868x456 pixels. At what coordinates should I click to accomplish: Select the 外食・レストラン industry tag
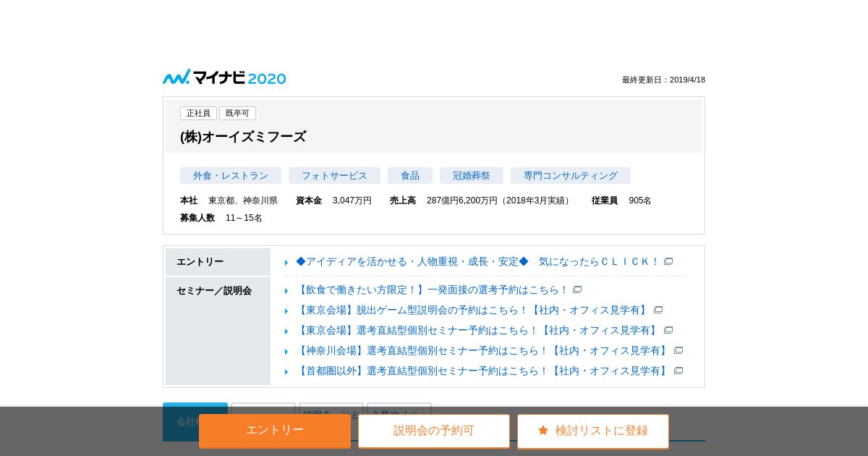[231, 176]
